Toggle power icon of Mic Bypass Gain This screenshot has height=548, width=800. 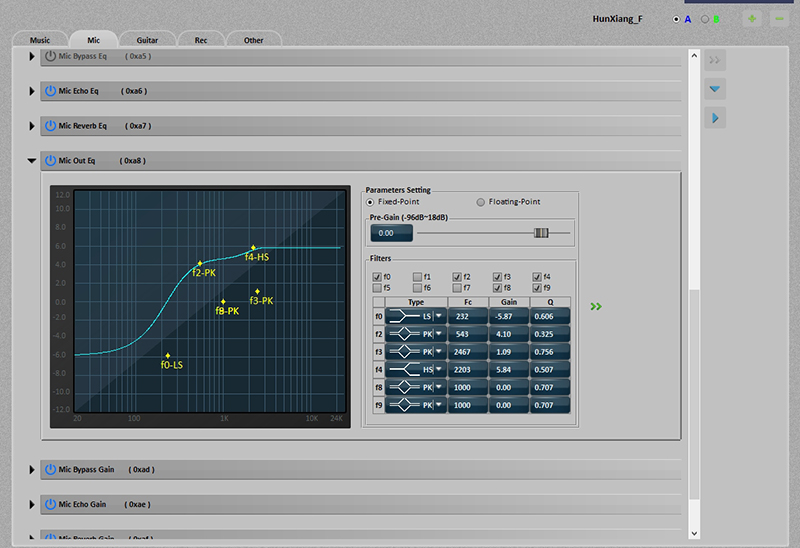pyautogui.click(x=50, y=470)
